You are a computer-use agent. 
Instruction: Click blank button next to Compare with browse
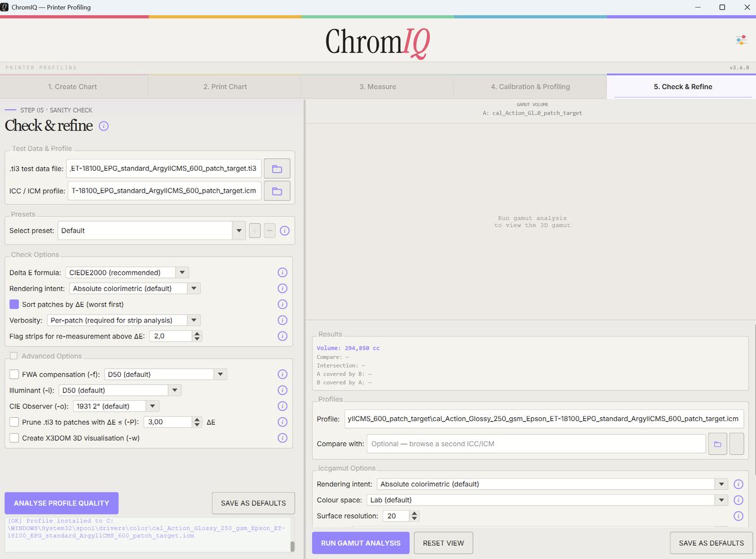[736, 444]
